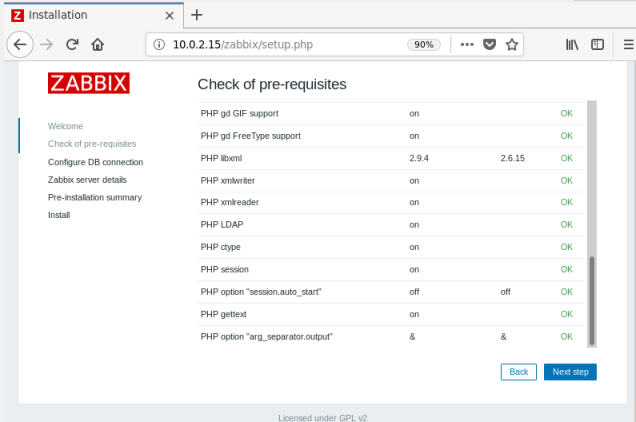Click the Check of pre-requisites heading
Image resolution: width=636 pixels, height=422 pixels.
pos(272,84)
